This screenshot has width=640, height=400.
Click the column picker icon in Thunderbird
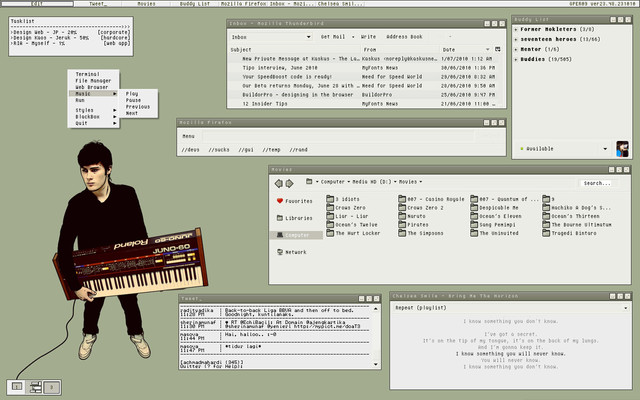[498, 48]
